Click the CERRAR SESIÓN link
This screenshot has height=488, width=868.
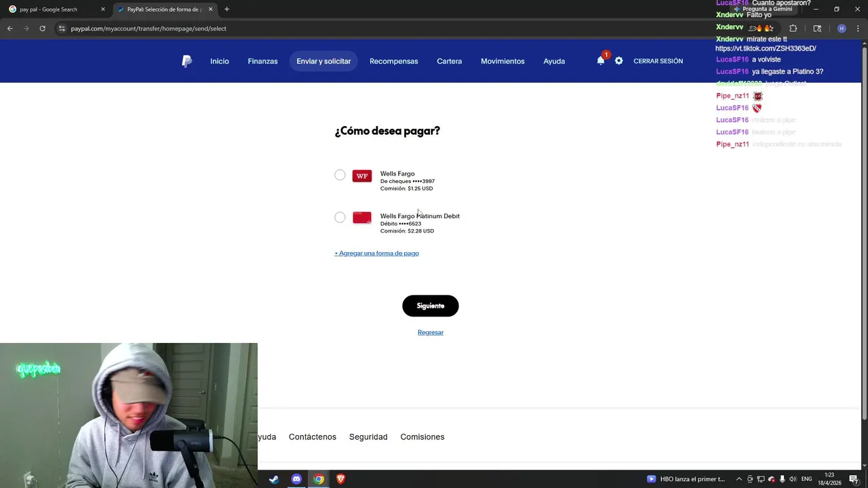(x=658, y=61)
